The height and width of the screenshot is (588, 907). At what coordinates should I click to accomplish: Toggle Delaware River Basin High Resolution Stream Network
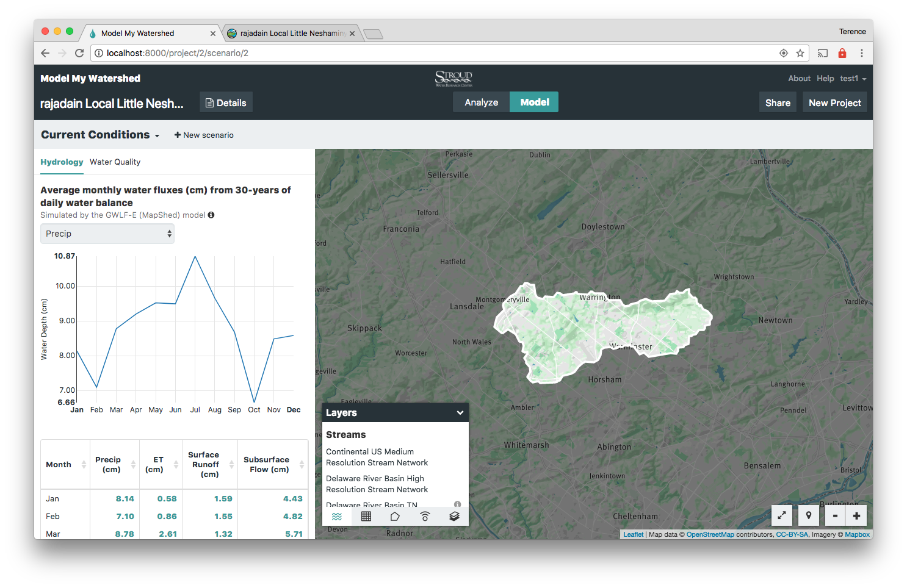pyautogui.click(x=377, y=484)
